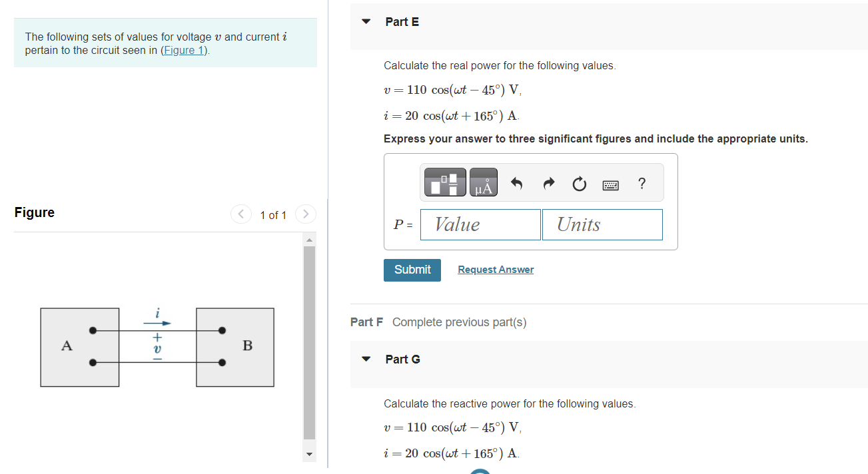Viewport: 868px width, 474px height.
Task: Click inside the Units answer field
Action: [x=602, y=224]
